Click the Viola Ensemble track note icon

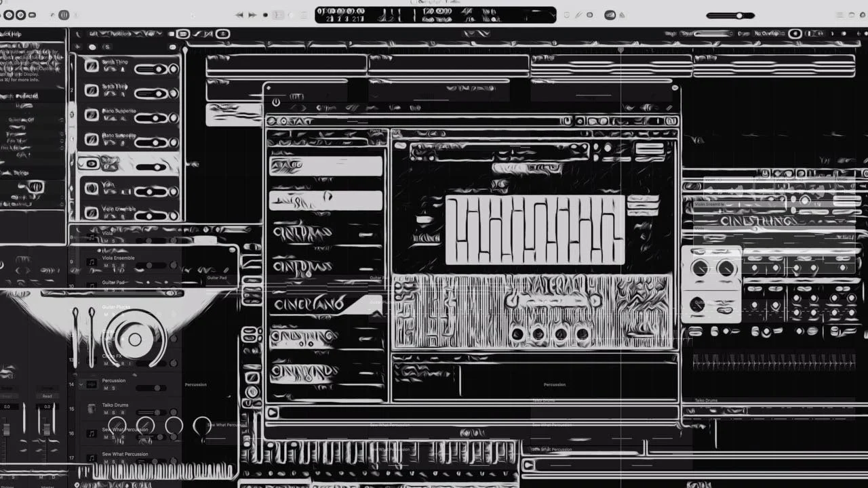[91, 262]
